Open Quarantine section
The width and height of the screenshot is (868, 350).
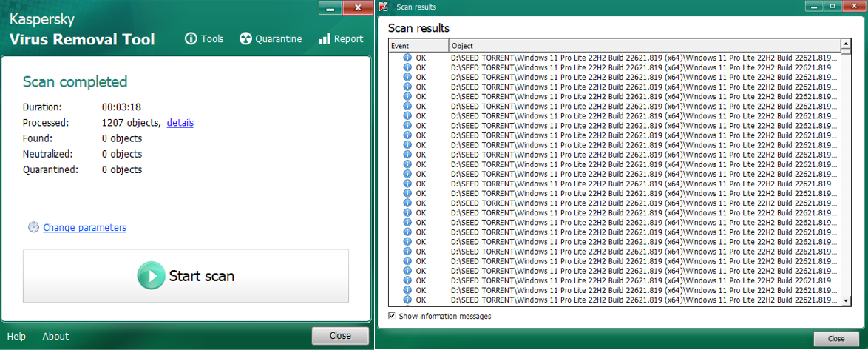tap(271, 38)
